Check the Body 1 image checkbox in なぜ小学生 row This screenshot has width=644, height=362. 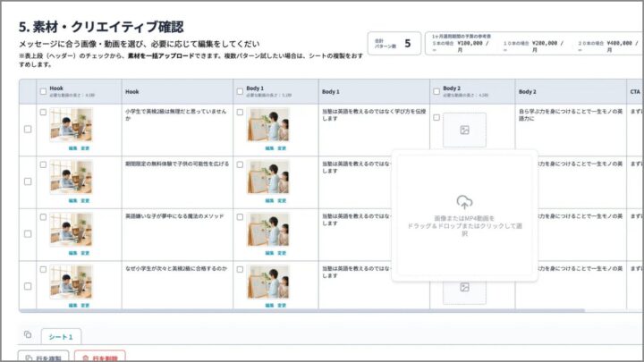tap(240, 270)
